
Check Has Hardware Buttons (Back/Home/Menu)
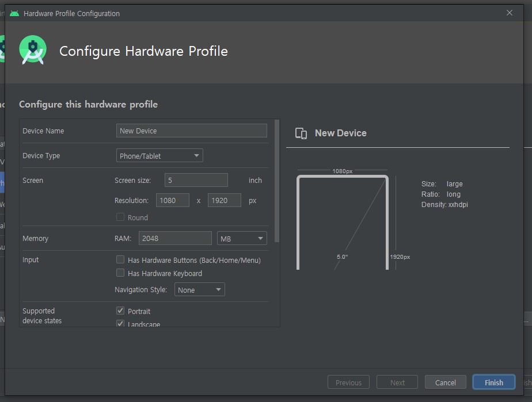pyautogui.click(x=120, y=259)
